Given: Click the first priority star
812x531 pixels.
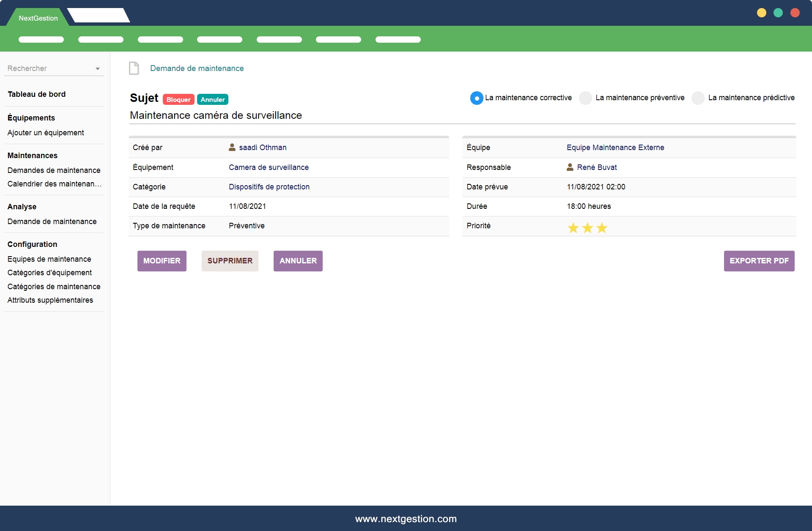Looking at the screenshot, I should click(x=573, y=228).
